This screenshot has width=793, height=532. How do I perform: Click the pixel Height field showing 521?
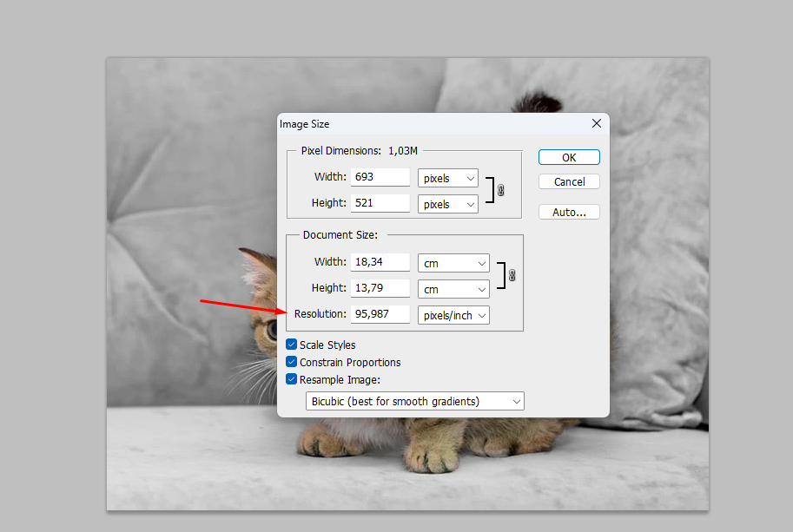click(380, 203)
